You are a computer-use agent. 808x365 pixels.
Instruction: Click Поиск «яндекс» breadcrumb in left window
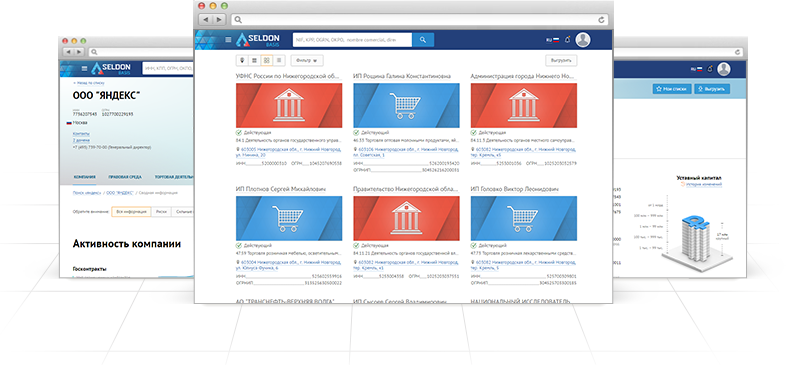point(88,193)
